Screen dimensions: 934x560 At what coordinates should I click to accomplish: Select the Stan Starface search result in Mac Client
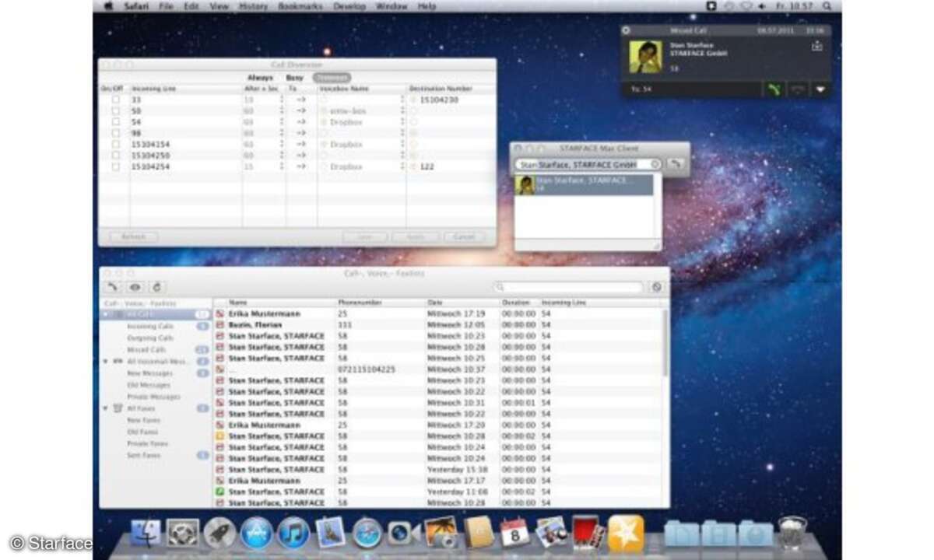click(x=584, y=184)
